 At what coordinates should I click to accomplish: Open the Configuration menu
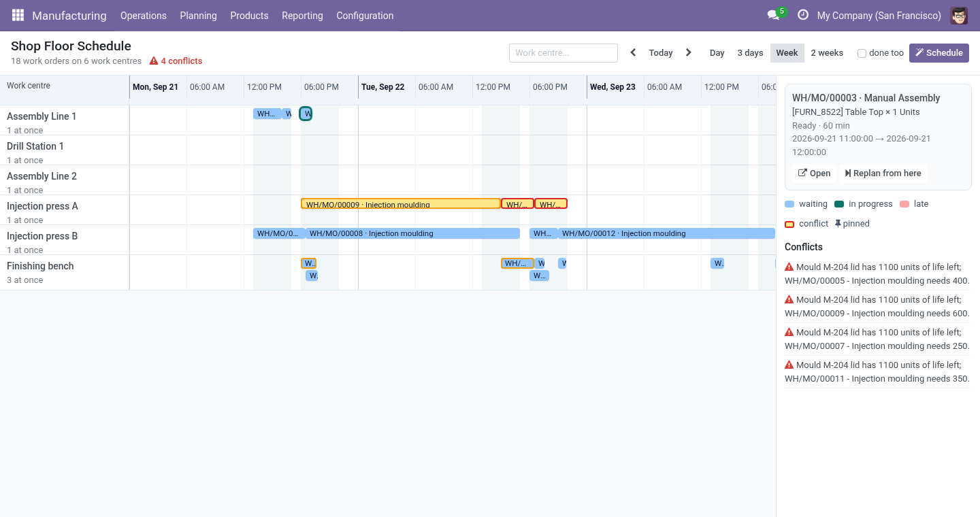[x=365, y=15]
